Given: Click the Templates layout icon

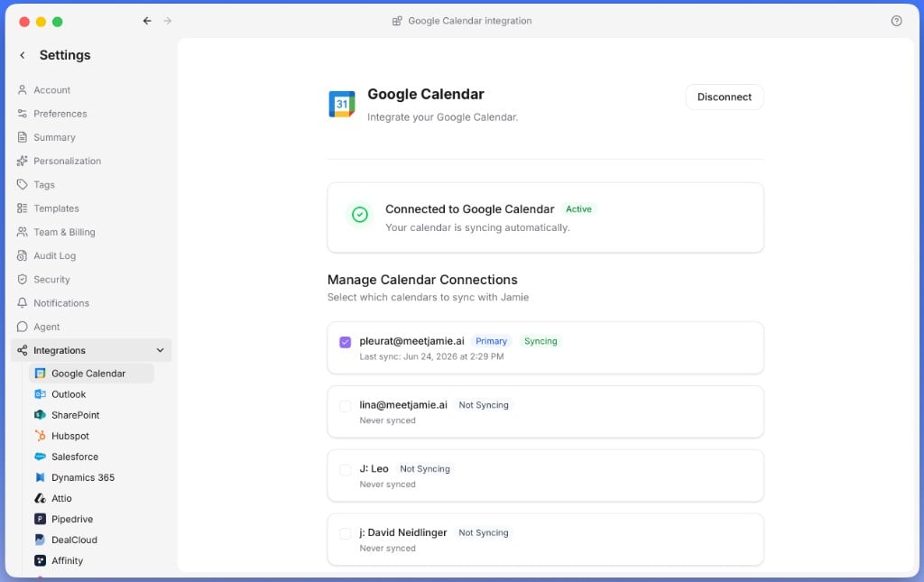Looking at the screenshot, I should 23,208.
